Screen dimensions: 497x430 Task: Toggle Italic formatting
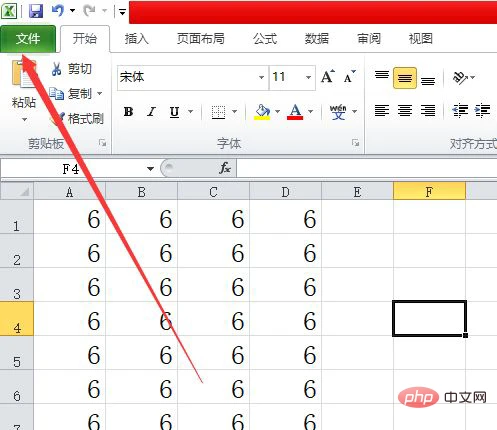tap(152, 112)
